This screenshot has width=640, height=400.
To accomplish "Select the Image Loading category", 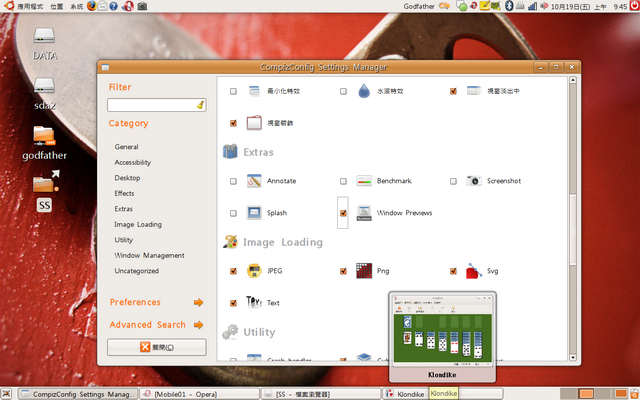I will 138,224.
